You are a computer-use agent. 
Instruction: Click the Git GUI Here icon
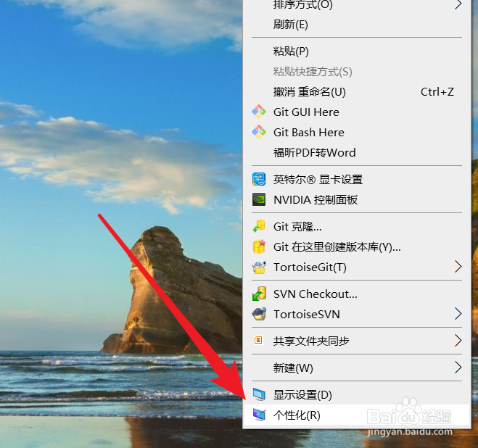click(259, 112)
